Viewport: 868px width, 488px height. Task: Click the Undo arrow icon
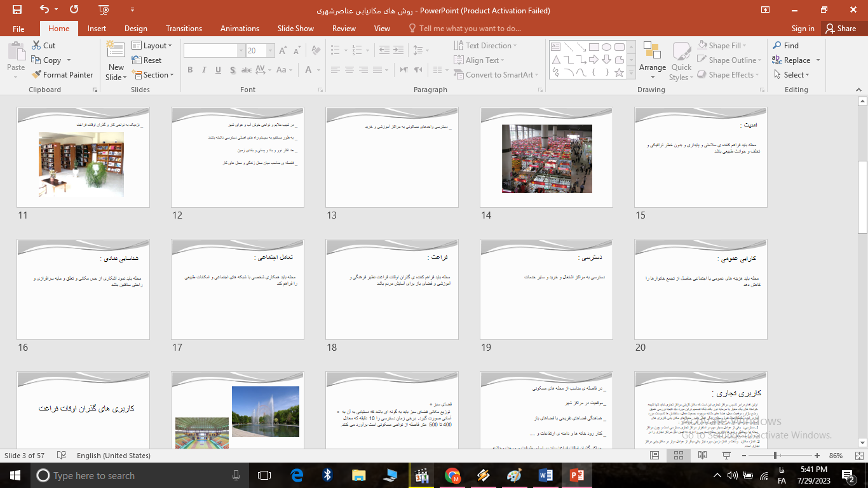[44, 10]
